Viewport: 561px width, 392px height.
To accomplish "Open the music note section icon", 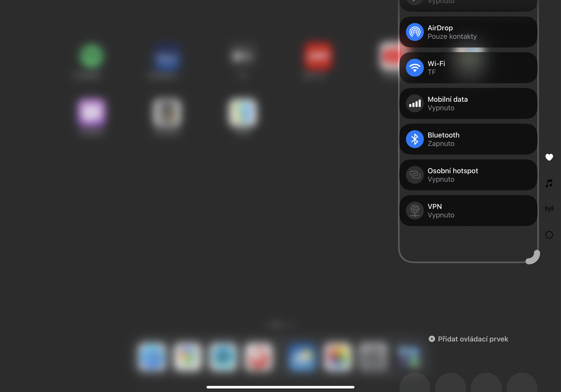I will click(549, 183).
